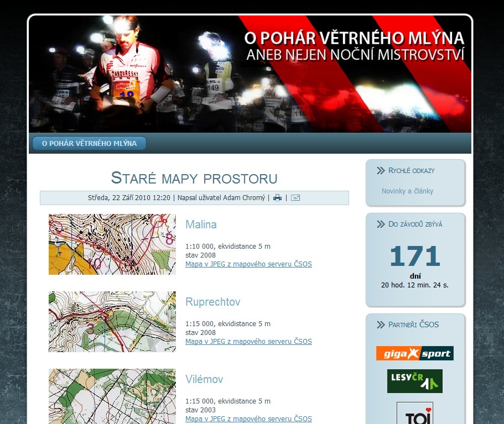Image resolution: width=504 pixels, height=424 pixels.
Task: Click the Rychlé odkazy sidebar heading
Action: tap(411, 171)
